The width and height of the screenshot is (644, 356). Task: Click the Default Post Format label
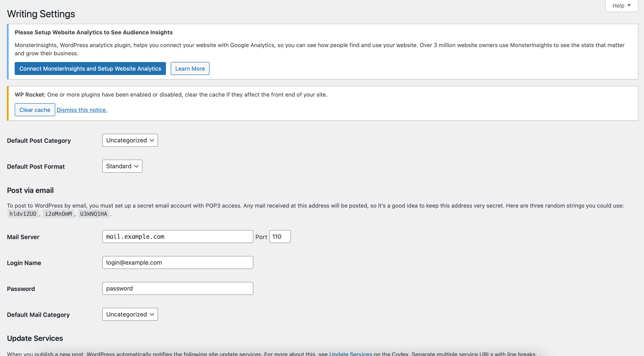[x=36, y=167]
